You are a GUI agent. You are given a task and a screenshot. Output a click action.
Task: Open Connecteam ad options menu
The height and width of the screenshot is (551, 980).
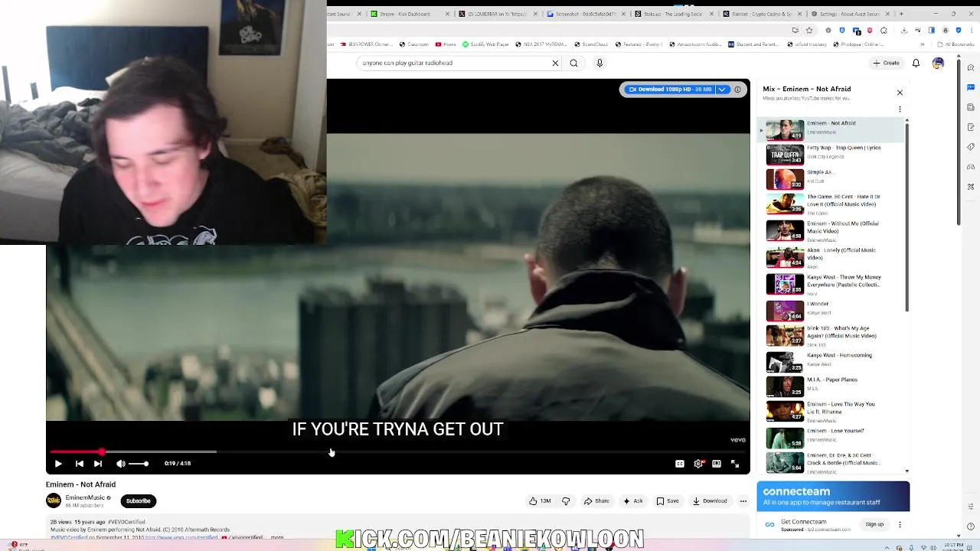[900, 524]
